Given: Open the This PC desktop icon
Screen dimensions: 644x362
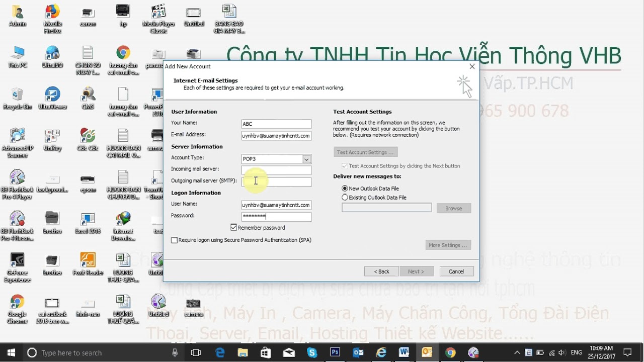Looking at the screenshot, I should point(17,57).
